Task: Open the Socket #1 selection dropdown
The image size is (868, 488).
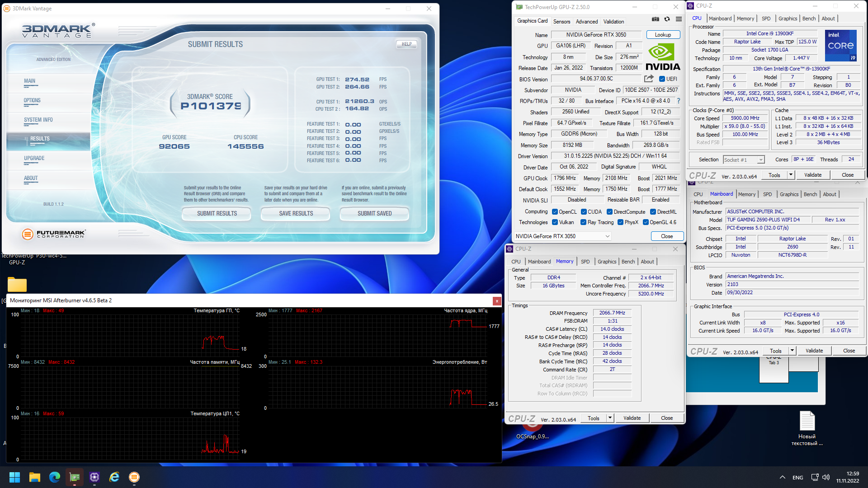Action: click(x=743, y=160)
